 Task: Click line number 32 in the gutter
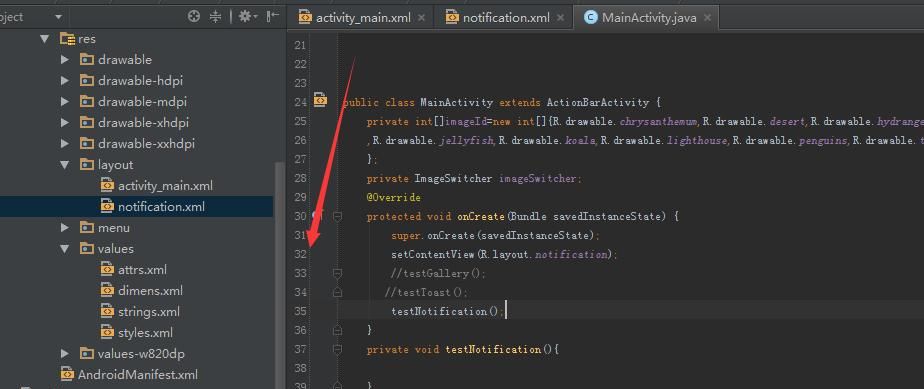click(301, 254)
